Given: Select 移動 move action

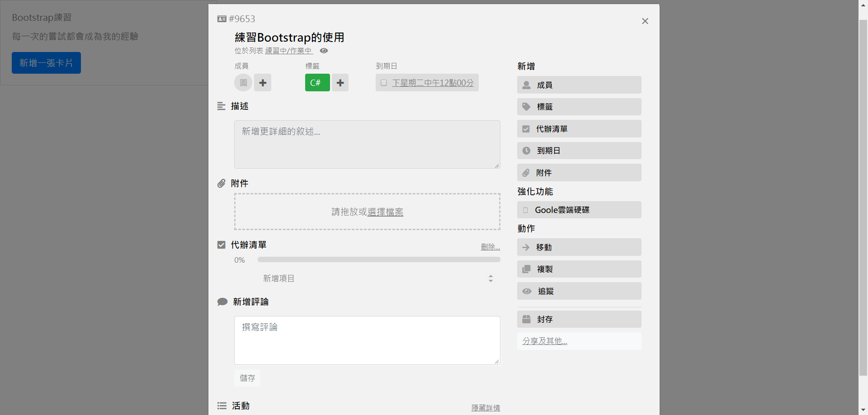Looking at the screenshot, I should [x=579, y=247].
